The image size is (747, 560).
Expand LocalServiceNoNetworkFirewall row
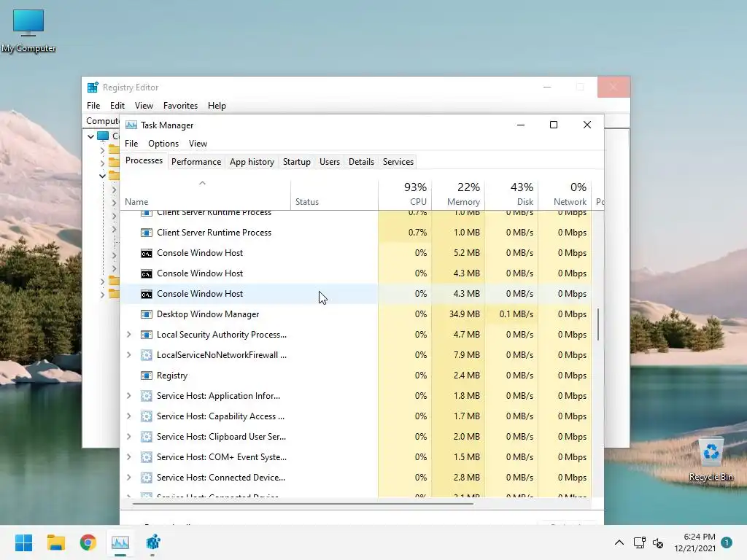(x=128, y=355)
